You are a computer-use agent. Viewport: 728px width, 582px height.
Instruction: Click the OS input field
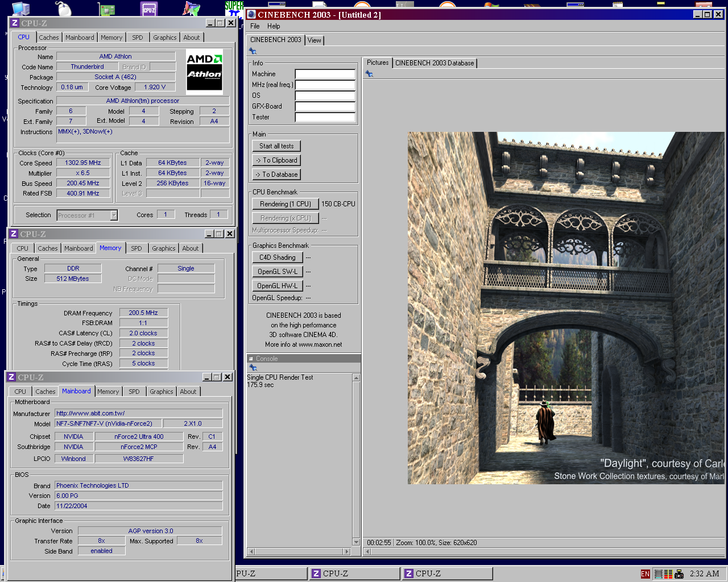click(325, 95)
